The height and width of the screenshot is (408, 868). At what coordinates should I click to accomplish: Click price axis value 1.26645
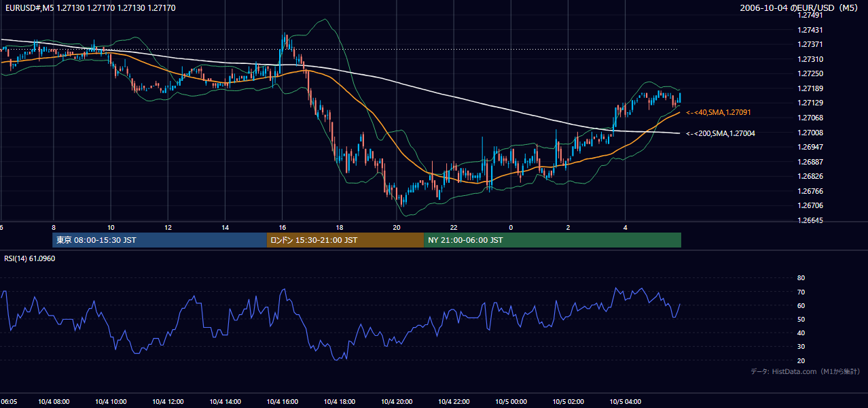click(x=810, y=220)
